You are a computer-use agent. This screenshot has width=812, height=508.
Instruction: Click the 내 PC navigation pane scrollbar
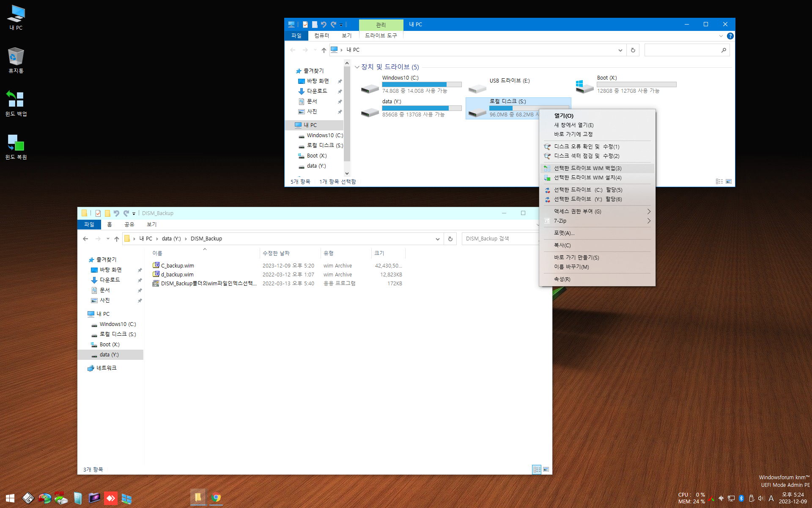(347, 114)
